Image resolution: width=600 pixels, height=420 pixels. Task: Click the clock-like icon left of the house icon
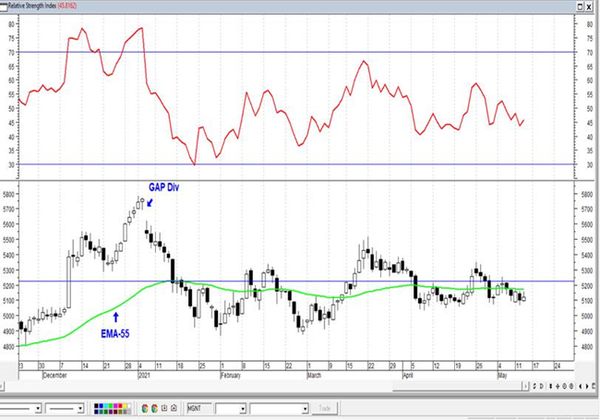(164, 408)
